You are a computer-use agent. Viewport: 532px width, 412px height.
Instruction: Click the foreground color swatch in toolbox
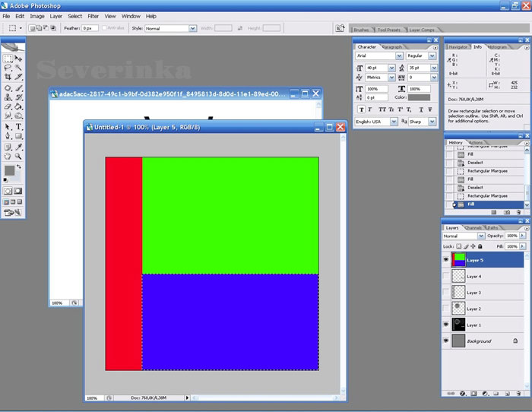(9, 171)
